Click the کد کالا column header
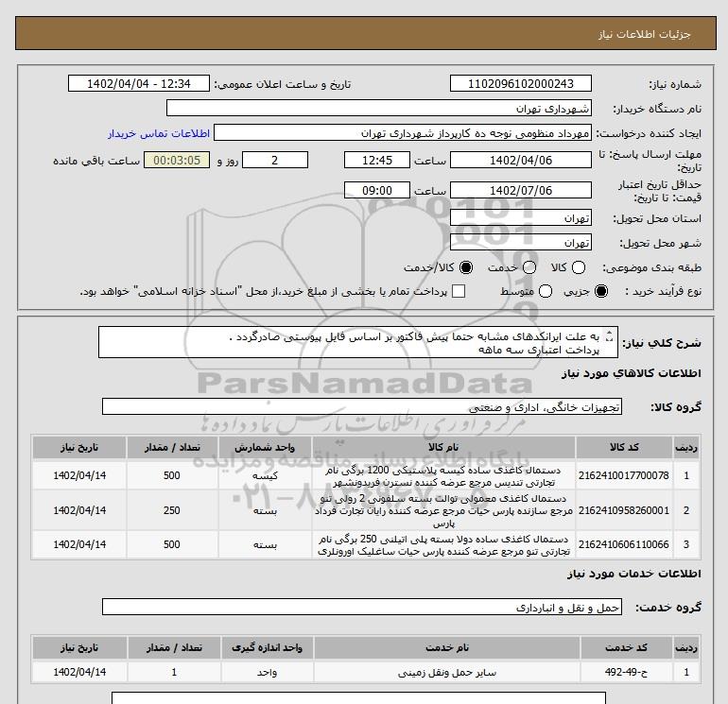728x704 pixels. 624,447
